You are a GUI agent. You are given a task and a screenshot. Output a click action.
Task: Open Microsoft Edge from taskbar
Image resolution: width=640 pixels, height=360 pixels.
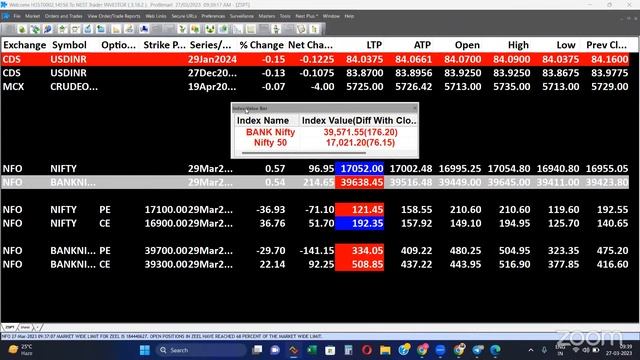[495, 350]
